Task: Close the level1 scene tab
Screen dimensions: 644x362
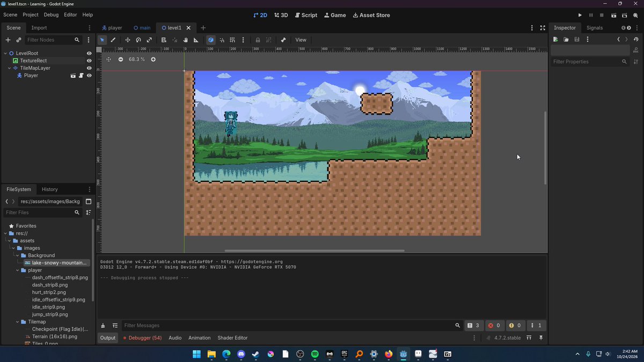Action: coord(188,28)
